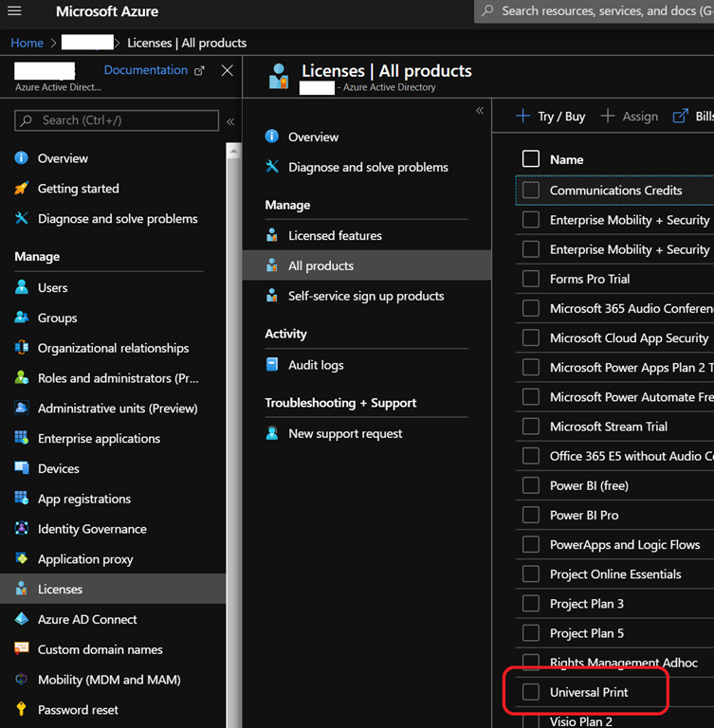Screen dimensions: 714x728
Task: Tick the Power BI Pro checkbox
Action: pos(531,515)
